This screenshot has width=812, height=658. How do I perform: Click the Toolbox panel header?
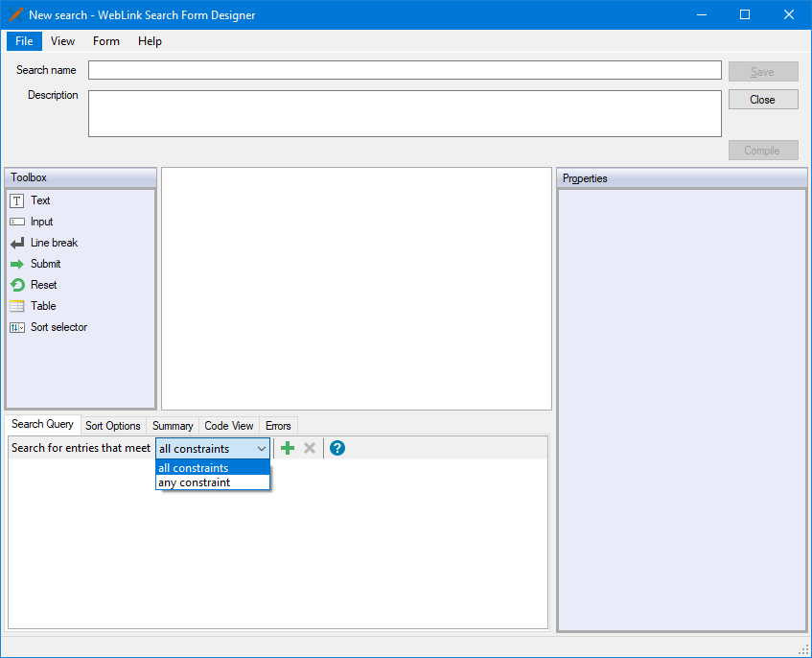click(x=81, y=177)
